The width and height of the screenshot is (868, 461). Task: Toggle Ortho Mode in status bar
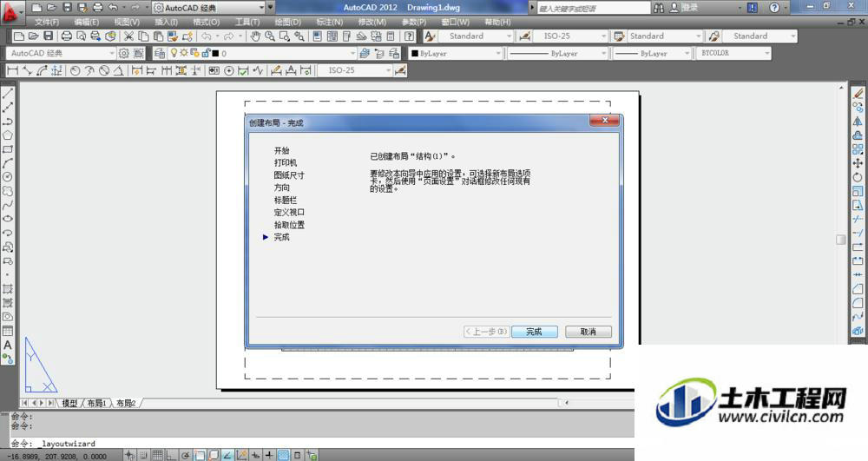point(171,455)
